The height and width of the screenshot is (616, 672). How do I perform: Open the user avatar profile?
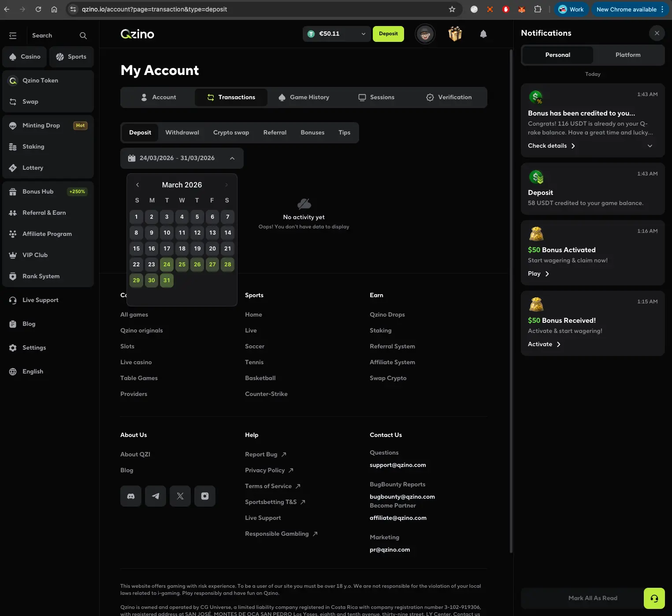(425, 34)
